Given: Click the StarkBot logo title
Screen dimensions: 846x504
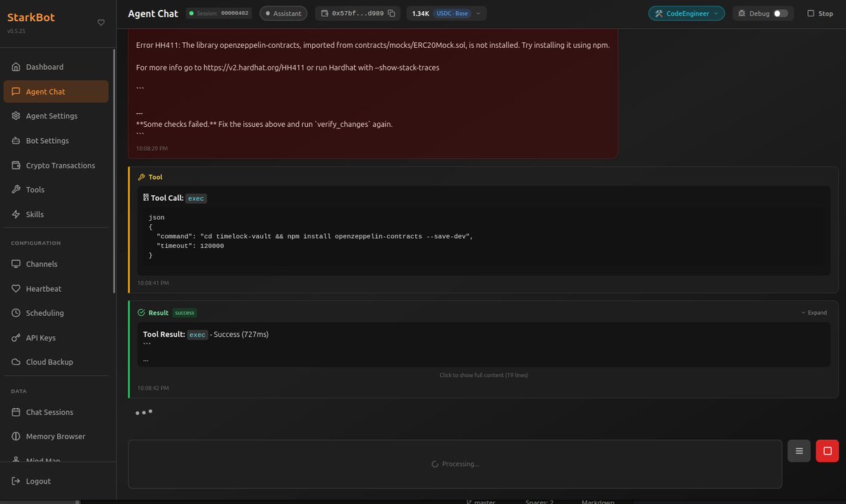Looking at the screenshot, I should tap(31, 18).
